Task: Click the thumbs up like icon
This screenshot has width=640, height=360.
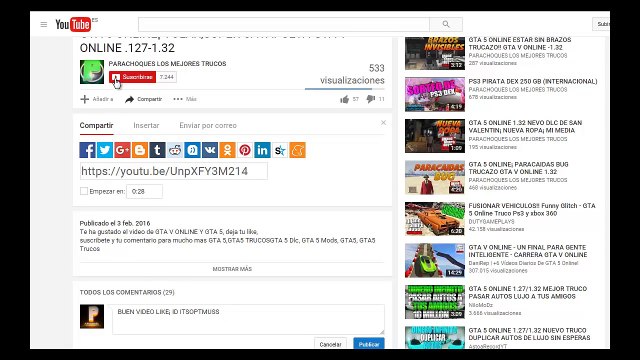Action: [x=344, y=99]
